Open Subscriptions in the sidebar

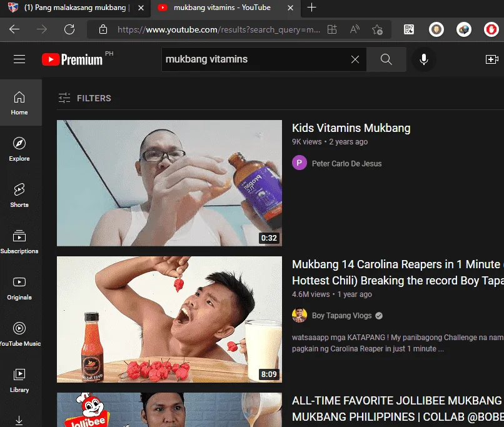pos(19,241)
